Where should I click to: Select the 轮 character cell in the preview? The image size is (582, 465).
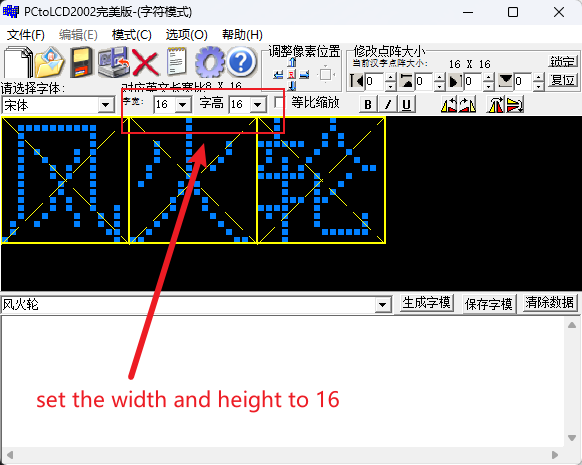(x=321, y=180)
